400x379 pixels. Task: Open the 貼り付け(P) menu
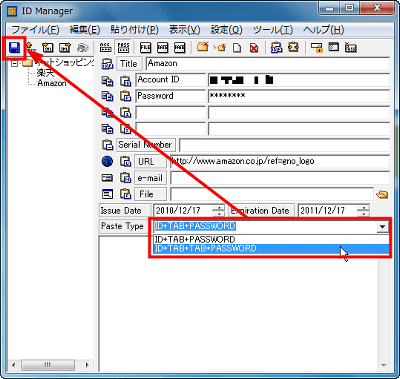coord(134,30)
